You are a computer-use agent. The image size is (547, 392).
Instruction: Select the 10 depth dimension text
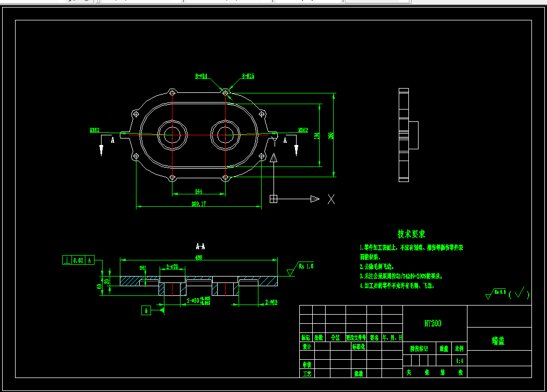(x=142, y=268)
